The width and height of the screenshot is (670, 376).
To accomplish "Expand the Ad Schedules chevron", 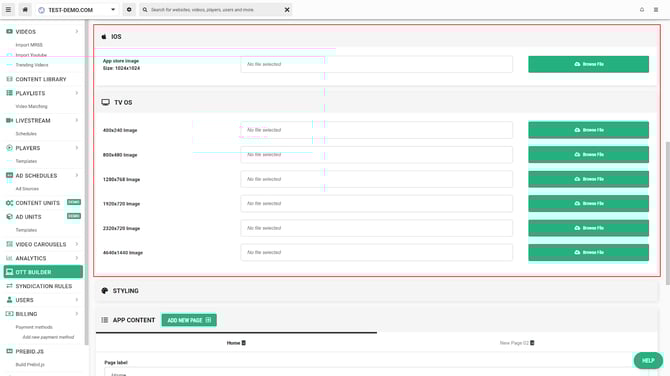I will (x=77, y=176).
